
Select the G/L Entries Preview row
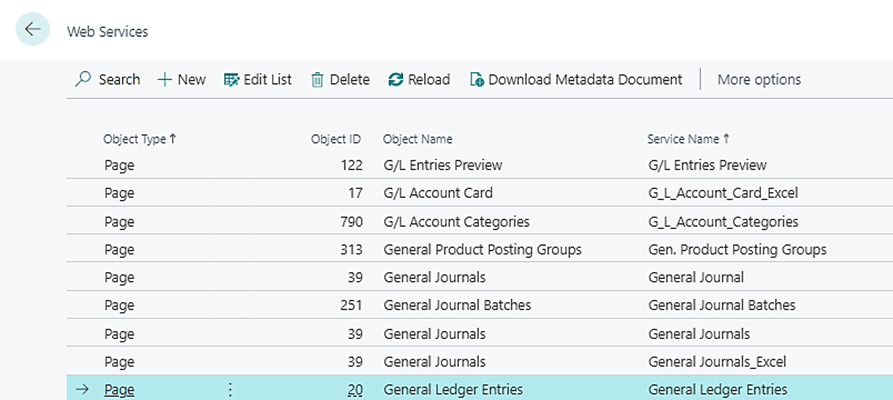point(442,165)
